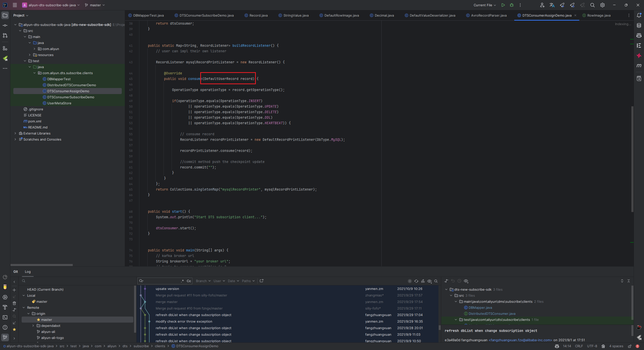Open new Git log tab icon
The height and width of the screenshot is (350, 644).
(x=262, y=281)
